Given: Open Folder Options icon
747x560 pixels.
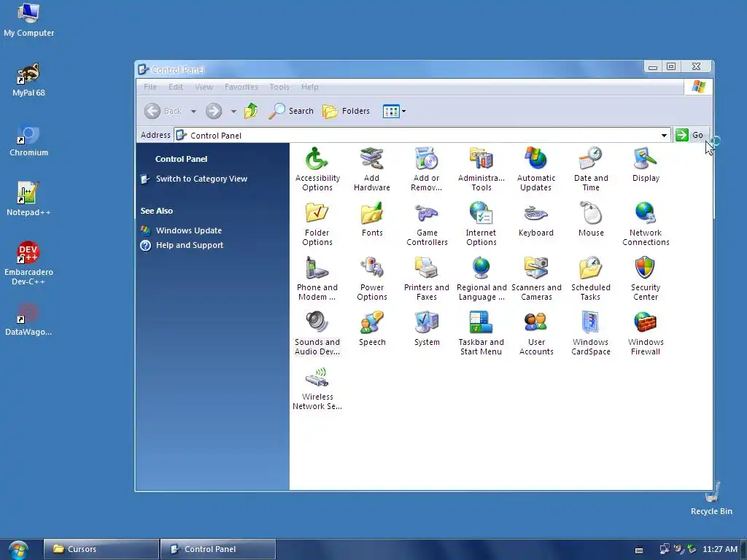Looking at the screenshot, I should (x=317, y=224).
